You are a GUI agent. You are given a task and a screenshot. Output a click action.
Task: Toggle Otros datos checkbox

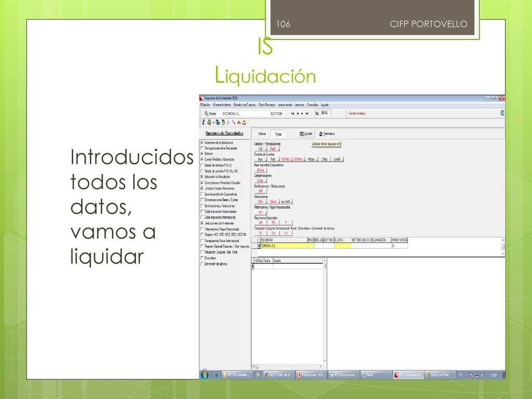[x=202, y=258]
